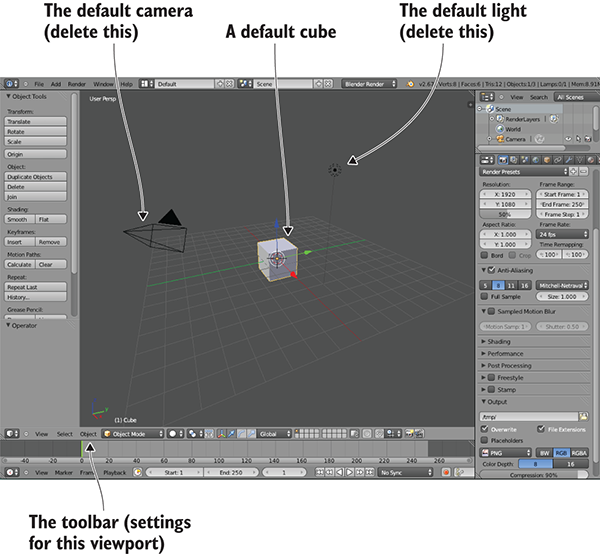Image resolution: width=600 pixels, height=554 pixels.
Task: Enable the Placeholders checkbox
Action: pyautogui.click(x=484, y=440)
